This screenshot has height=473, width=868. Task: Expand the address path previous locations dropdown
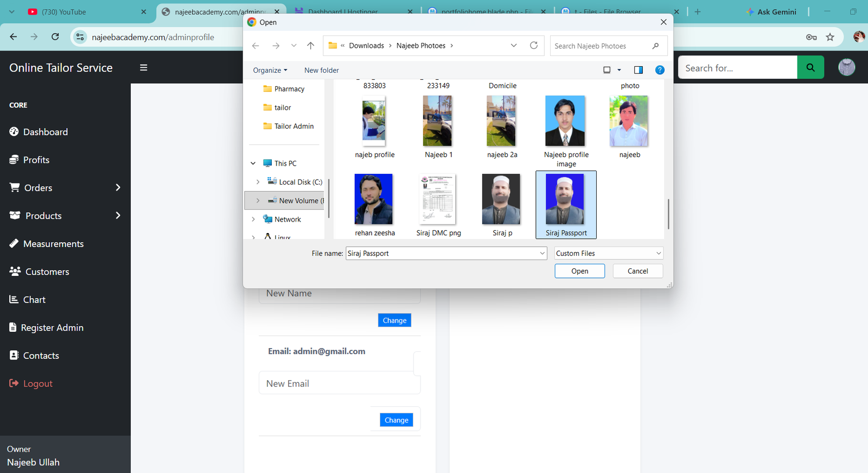pyautogui.click(x=514, y=46)
